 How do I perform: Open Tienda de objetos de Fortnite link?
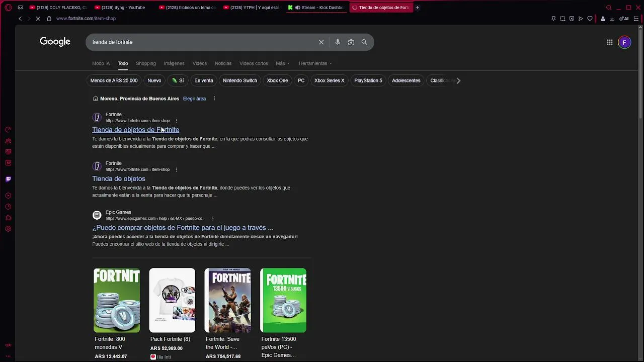(135, 130)
